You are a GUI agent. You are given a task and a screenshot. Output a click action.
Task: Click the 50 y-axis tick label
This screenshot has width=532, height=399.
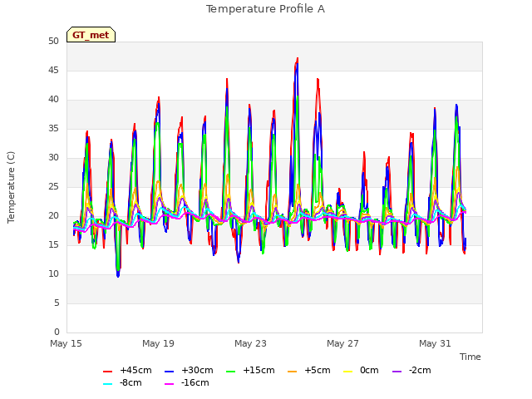tap(53, 42)
